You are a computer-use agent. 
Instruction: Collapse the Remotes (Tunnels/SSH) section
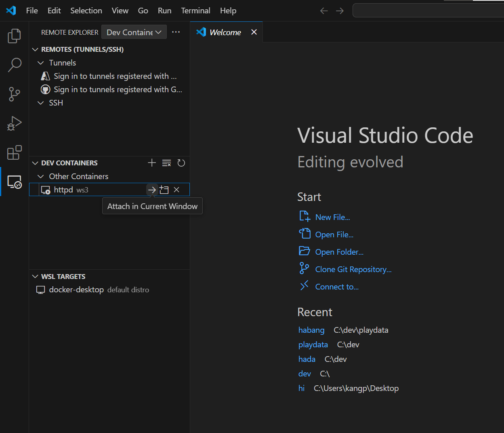35,49
